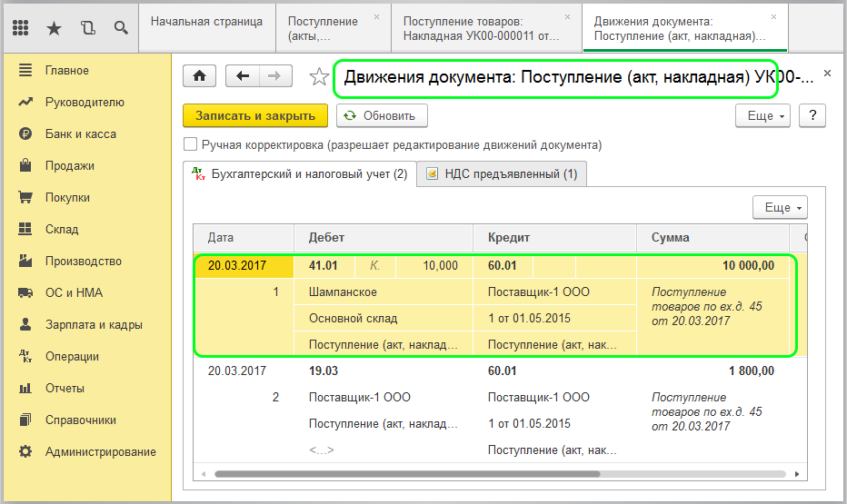Viewport: 847px width, 504px height.
Task: Close the Поступление товаров: Накладная tab
Action: click(567, 17)
